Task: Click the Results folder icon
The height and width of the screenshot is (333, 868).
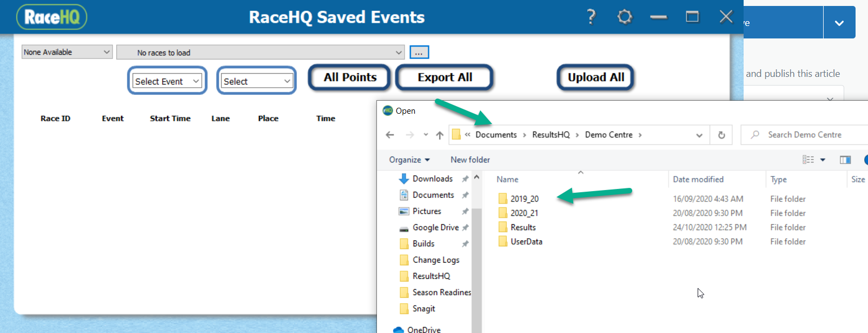Action: click(502, 227)
